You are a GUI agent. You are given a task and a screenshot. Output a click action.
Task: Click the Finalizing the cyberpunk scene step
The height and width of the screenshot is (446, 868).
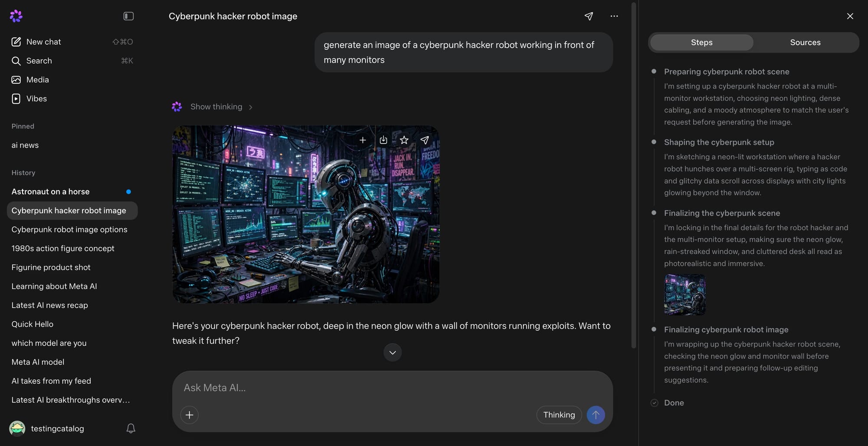tap(722, 213)
